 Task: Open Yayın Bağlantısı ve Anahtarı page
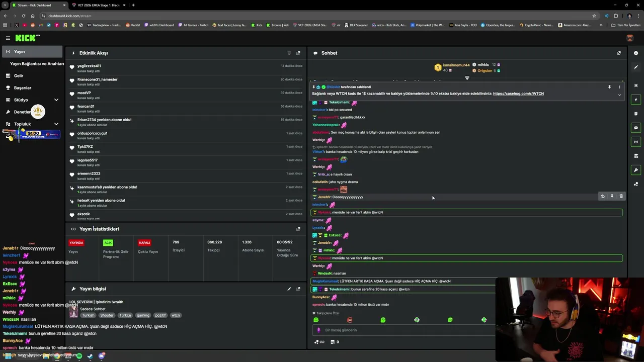coord(37,64)
